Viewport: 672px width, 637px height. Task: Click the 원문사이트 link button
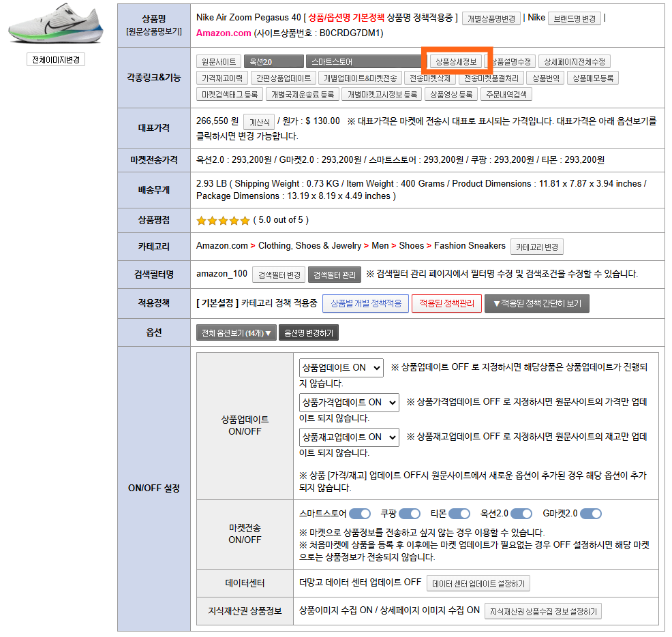click(x=218, y=61)
